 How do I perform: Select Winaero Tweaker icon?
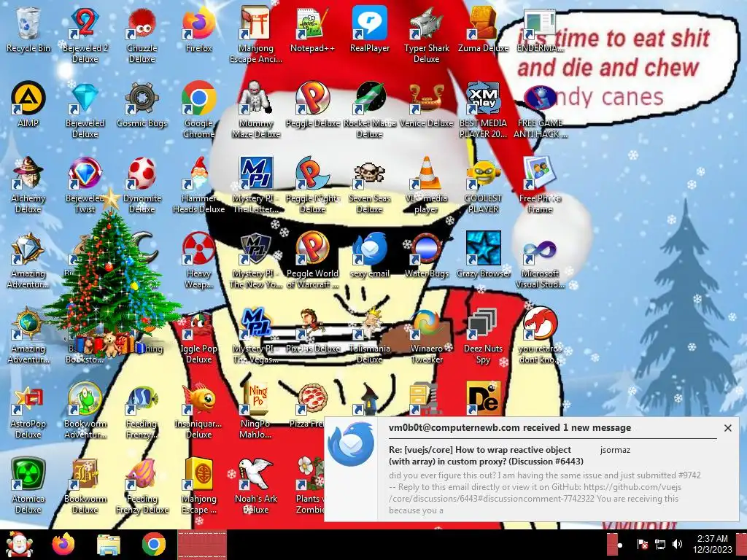click(426, 335)
